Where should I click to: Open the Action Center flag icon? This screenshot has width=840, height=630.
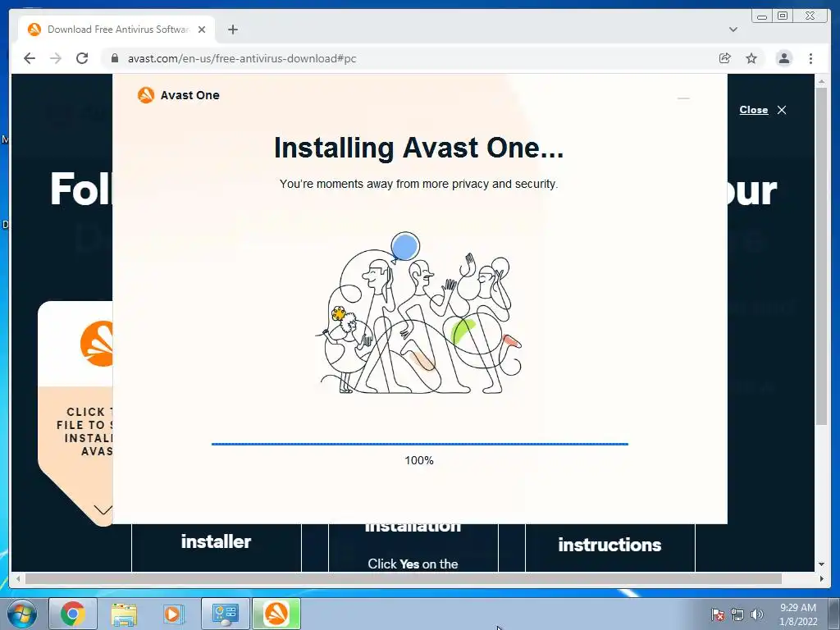pos(718,614)
